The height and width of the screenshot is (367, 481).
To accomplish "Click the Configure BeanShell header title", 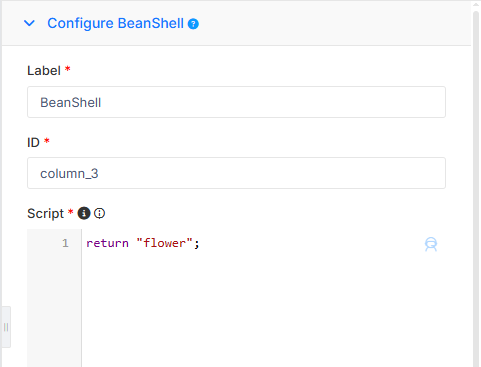I will 115,23.
